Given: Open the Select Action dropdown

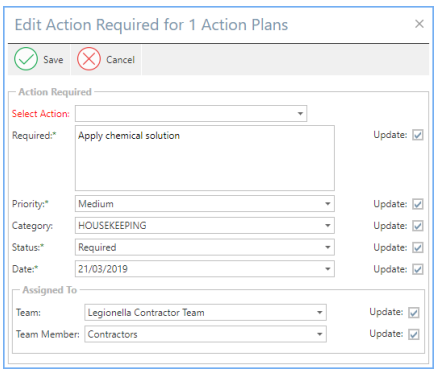Looking at the screenshot, I should click(x=300, y=114).
